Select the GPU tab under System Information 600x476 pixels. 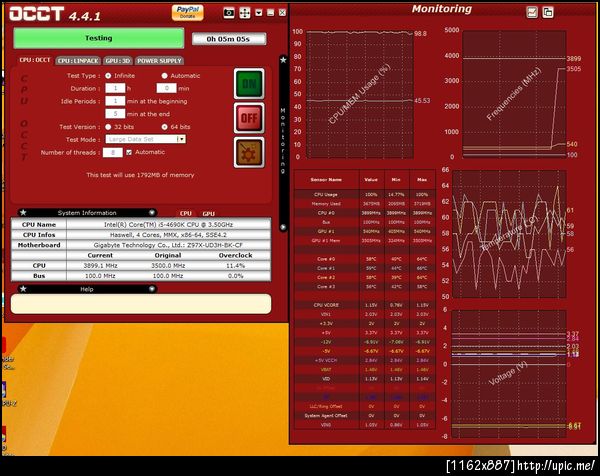tap(209, 214)
